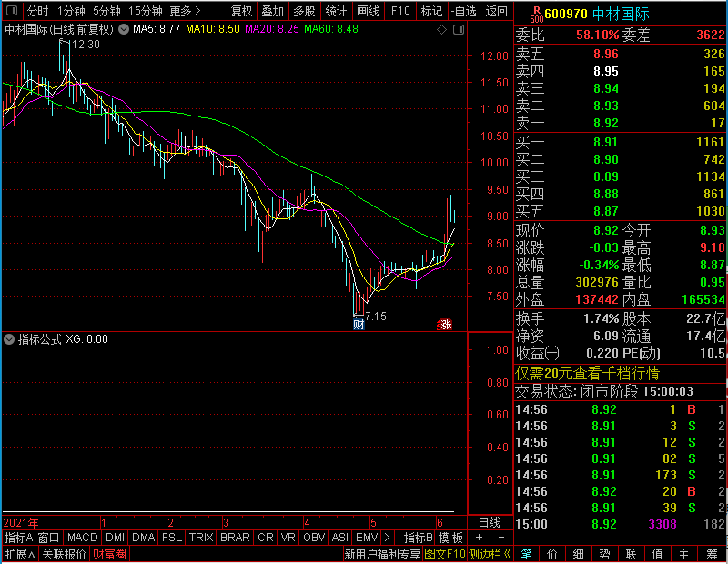Screen dimensions: 728x564
Task: Click the 日线 period label
Action: coord(490,523)
